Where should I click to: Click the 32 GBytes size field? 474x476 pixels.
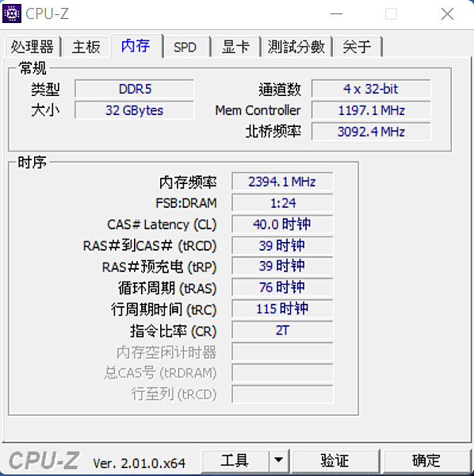pyautogui.click(x=134, y=110)
